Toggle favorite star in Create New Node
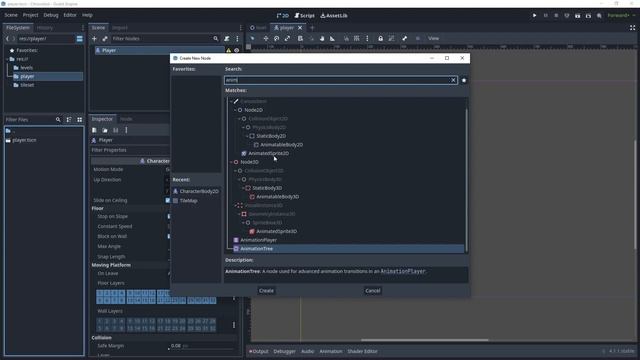Image resolution: width=640 pixels, height=360 pixels. coord(464,80)
